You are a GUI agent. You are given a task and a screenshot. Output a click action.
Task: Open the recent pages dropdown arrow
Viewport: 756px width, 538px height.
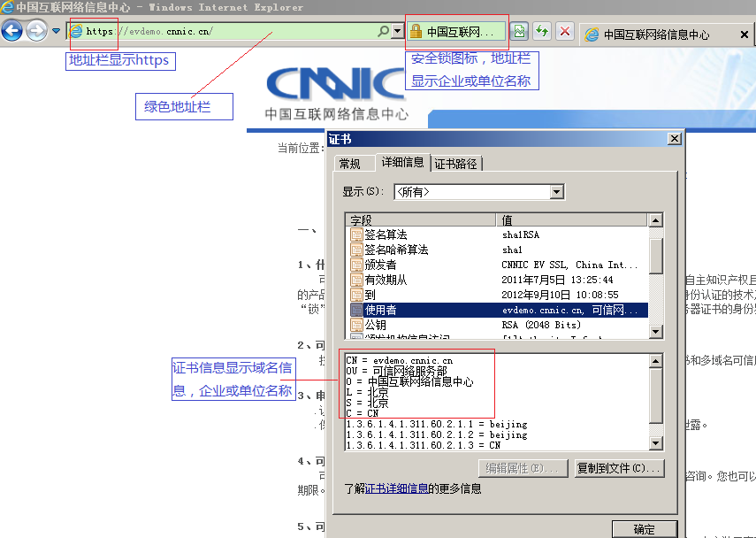point(57,31)
